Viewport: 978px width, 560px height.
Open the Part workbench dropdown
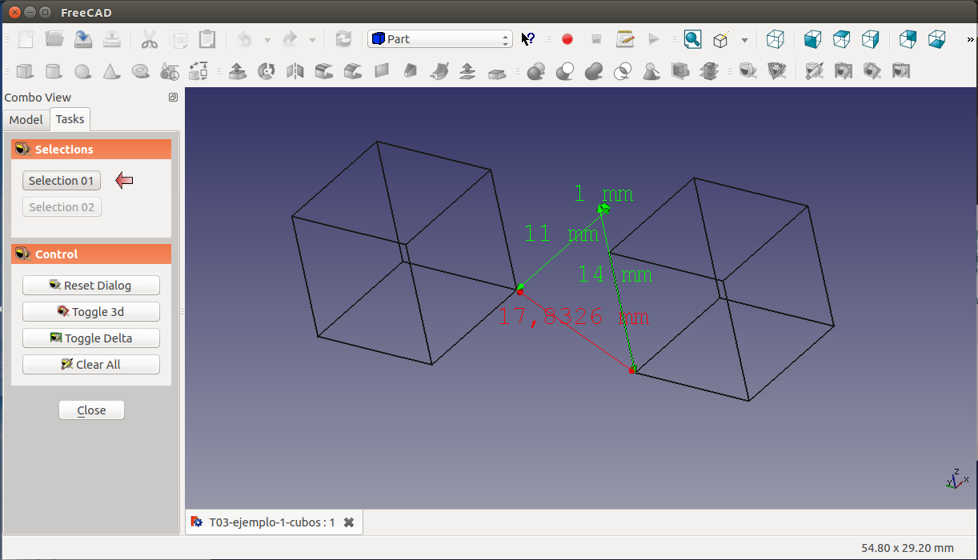click(439, 39)
